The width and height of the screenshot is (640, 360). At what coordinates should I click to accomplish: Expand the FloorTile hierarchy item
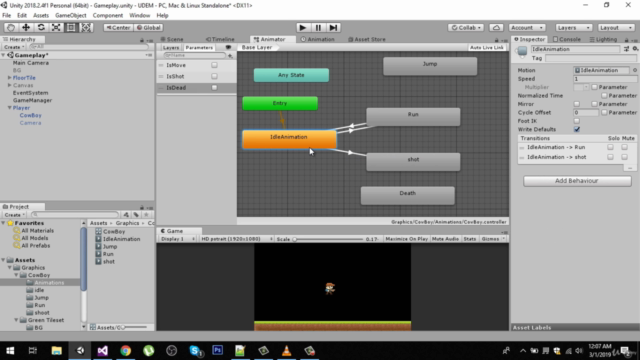[x=9, y=78]
